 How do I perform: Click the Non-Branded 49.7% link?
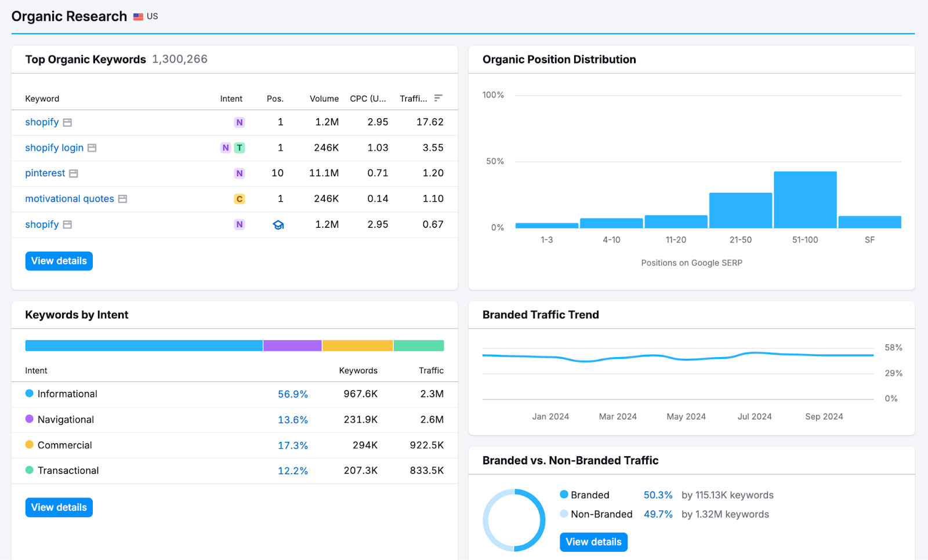pos(658,514)
